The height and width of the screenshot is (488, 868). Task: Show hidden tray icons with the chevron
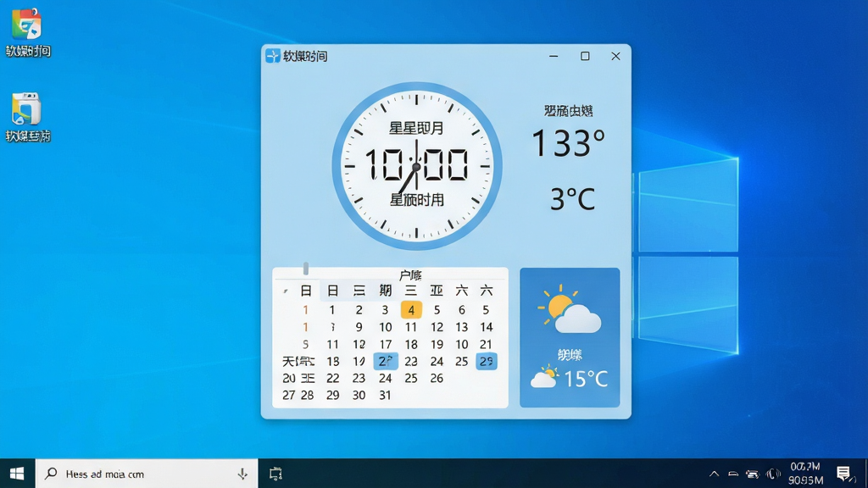click(714, 474)
